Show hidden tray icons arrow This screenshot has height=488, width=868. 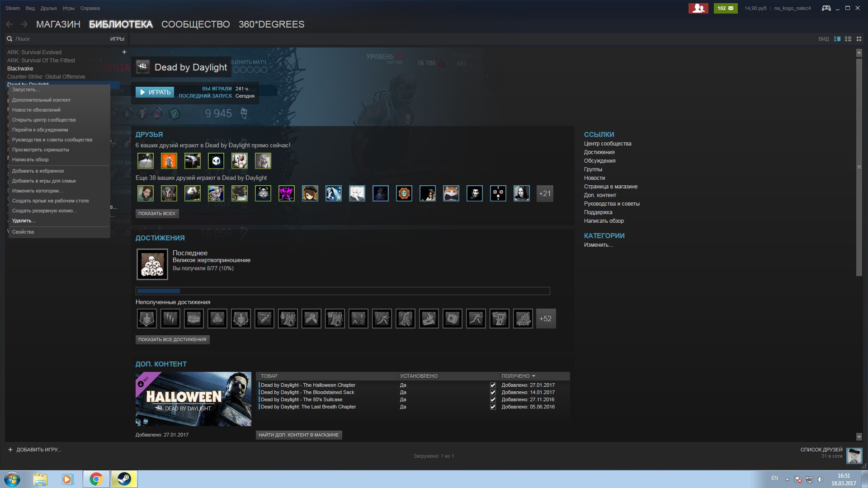(787, 479)
